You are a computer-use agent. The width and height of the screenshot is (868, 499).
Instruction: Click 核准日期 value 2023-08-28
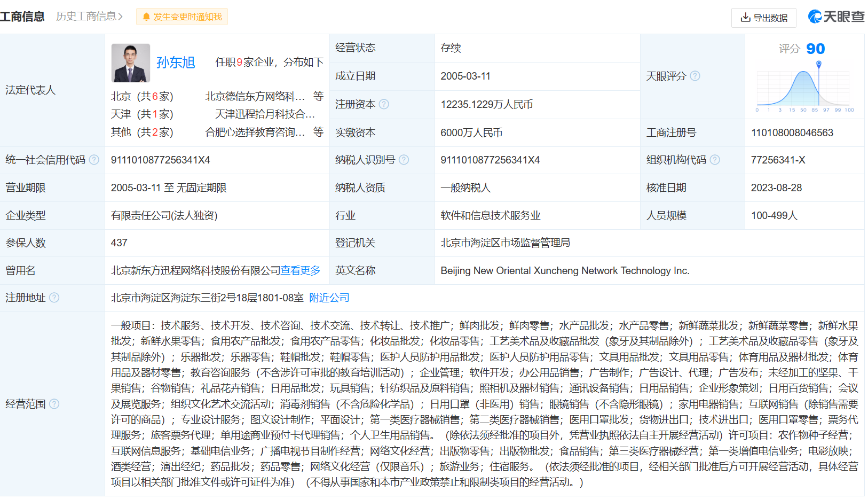click(x=776, y=188)
